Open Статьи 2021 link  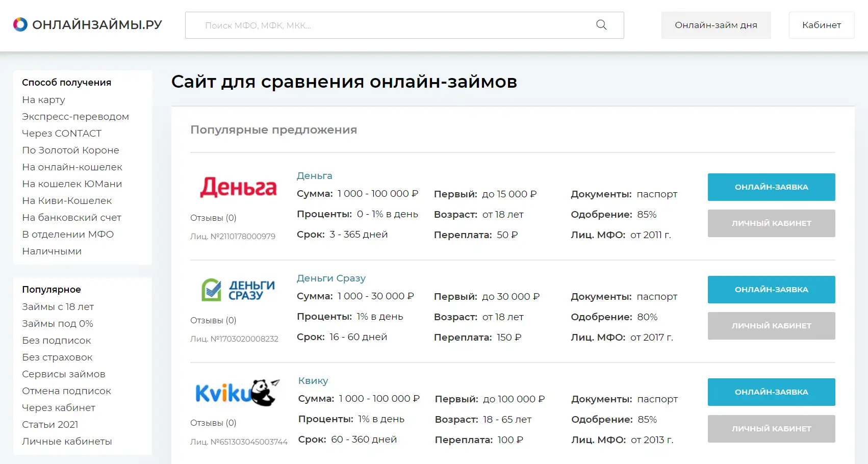(x=50, y=425)
